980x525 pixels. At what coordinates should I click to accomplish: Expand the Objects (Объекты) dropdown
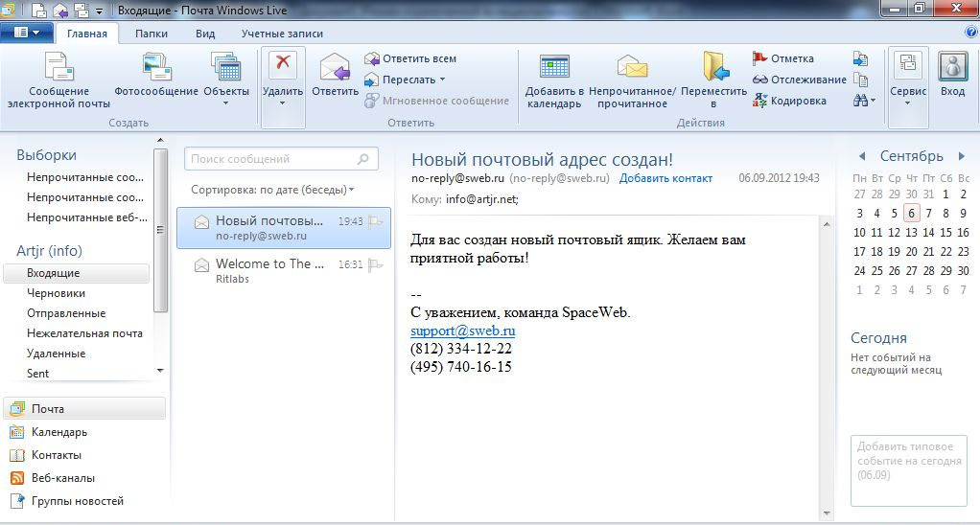coord(226,103)
